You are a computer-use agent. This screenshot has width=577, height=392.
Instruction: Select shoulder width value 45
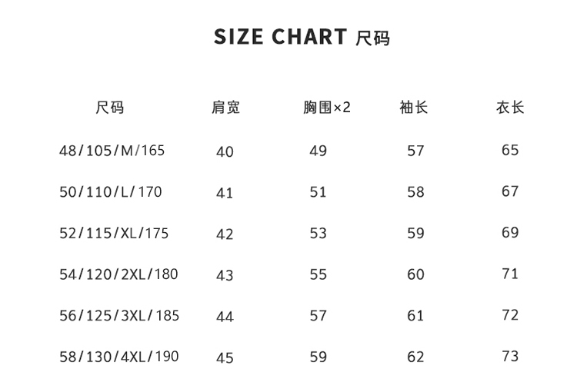225,358
